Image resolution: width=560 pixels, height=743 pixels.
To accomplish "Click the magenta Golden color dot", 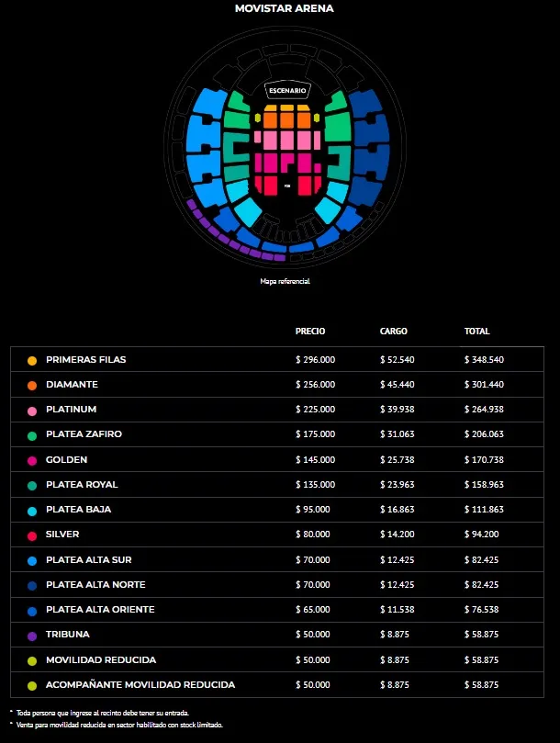I will click(32, 459).
